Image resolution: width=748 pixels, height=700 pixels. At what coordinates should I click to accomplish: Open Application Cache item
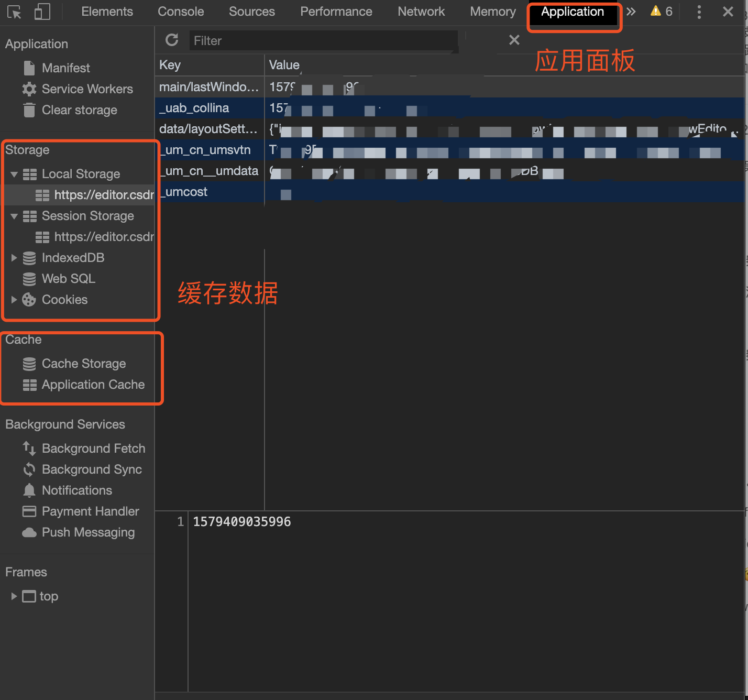click(93, 385)
